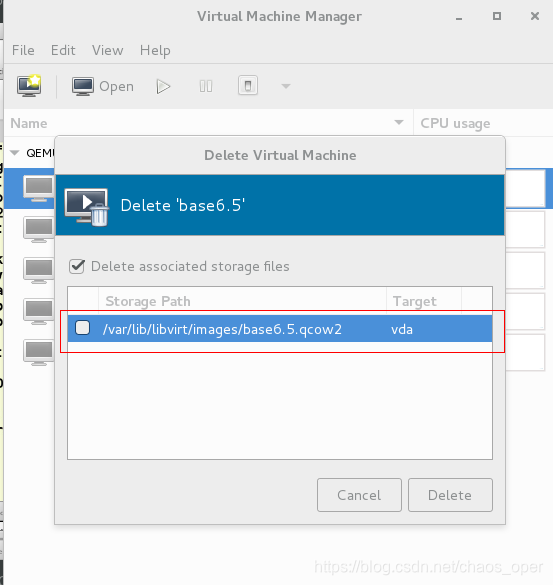Click the Delete 'base6.5' VM trash icon

87,207
